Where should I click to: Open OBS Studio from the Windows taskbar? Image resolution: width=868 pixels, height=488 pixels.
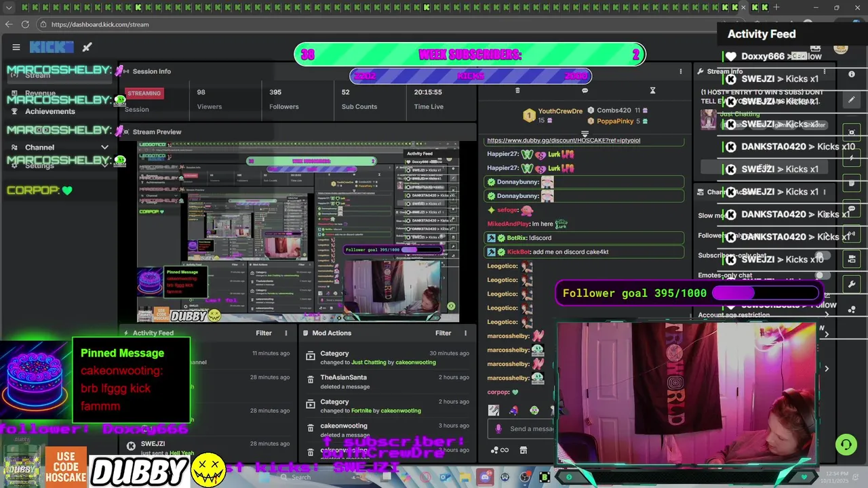point(525,478)
